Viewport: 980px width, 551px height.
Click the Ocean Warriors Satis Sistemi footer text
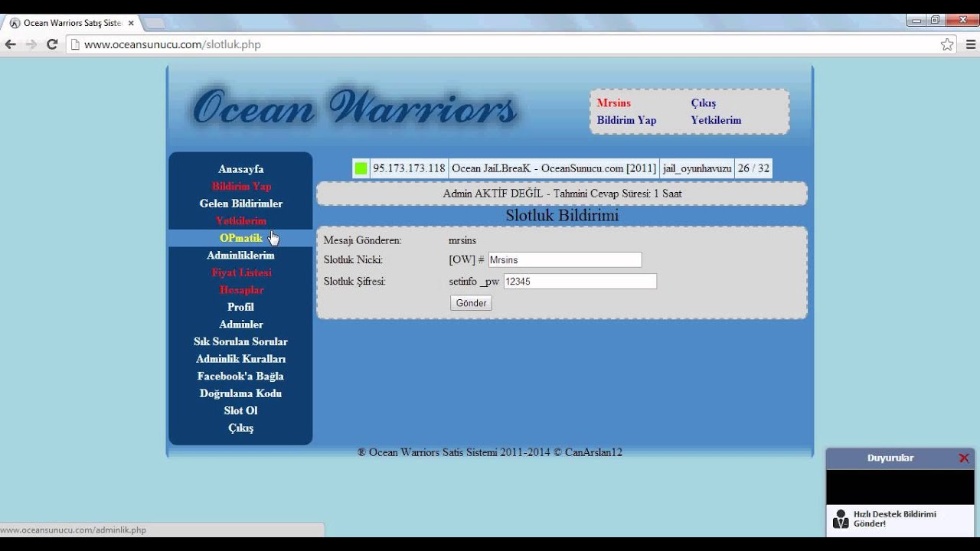pos(489,452)
